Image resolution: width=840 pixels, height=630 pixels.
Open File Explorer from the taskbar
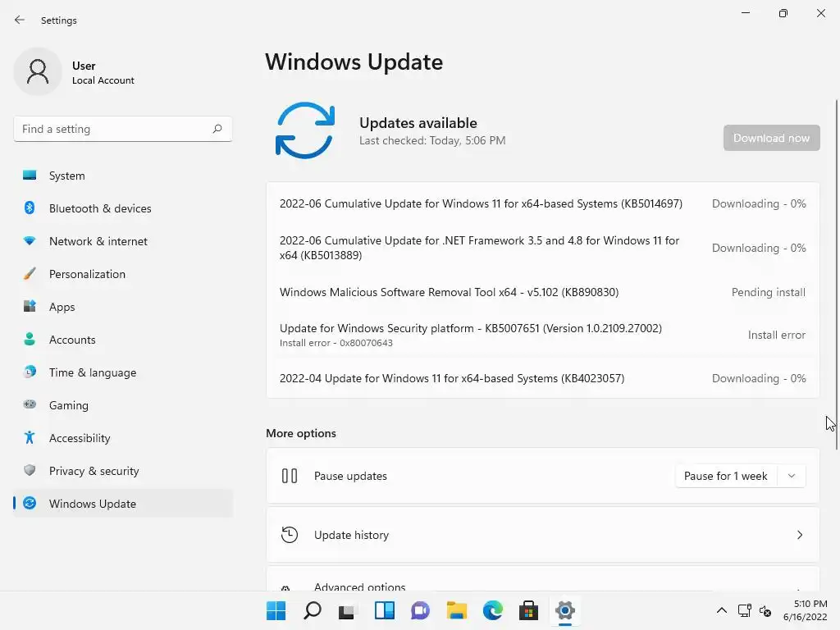[456, 610]
